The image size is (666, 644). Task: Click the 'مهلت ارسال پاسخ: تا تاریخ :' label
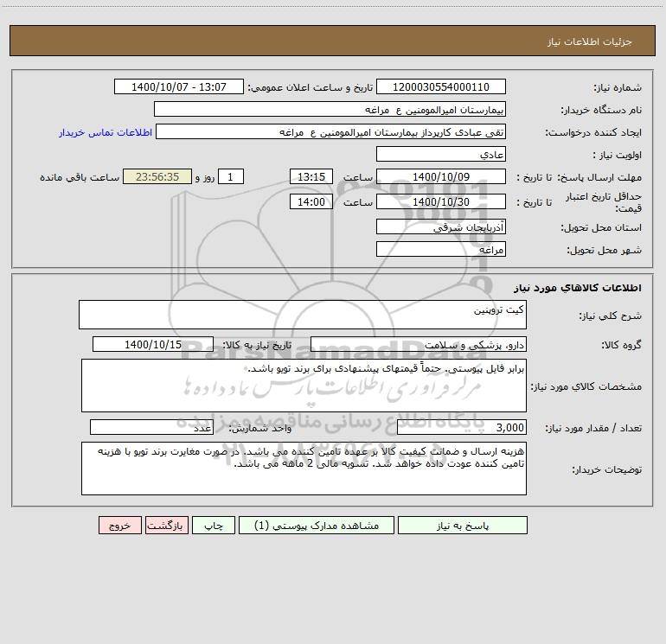[579, 177]
